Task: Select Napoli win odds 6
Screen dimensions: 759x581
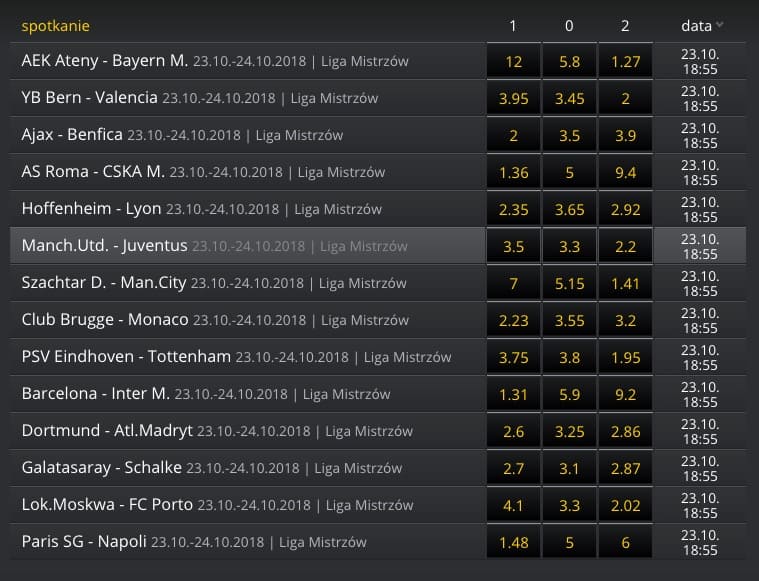Action: pos(625,542)
